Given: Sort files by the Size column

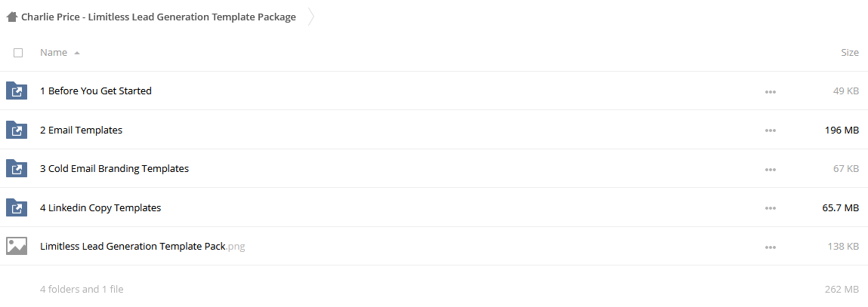Looking at the screenshot, I should 850,53.
